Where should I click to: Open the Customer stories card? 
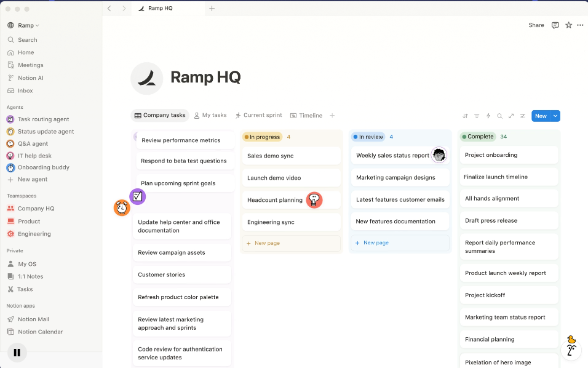[x=182, y=274]
